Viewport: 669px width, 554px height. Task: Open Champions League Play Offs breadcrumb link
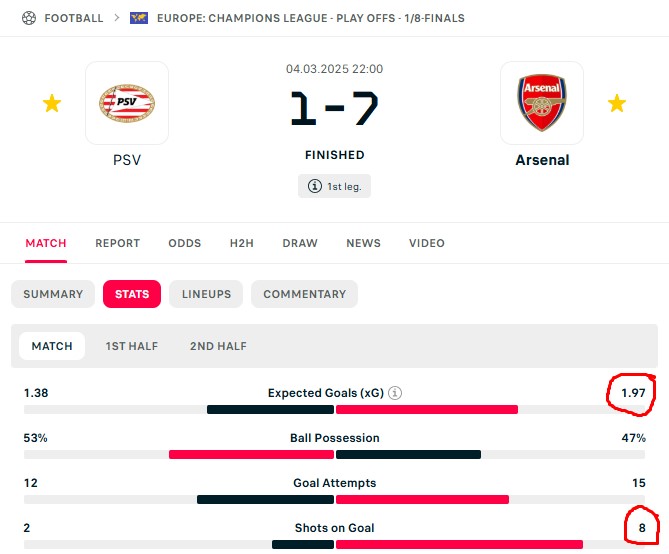[x=310, y=18]
